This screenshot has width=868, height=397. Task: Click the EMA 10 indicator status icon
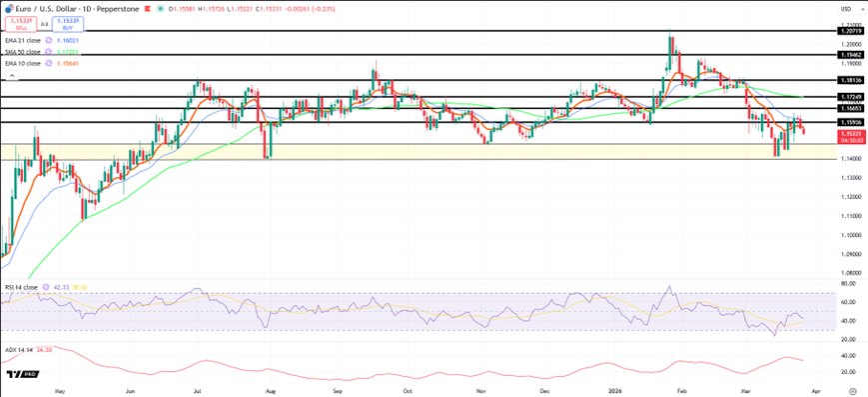pyautogui.click(x=48, y=64)
